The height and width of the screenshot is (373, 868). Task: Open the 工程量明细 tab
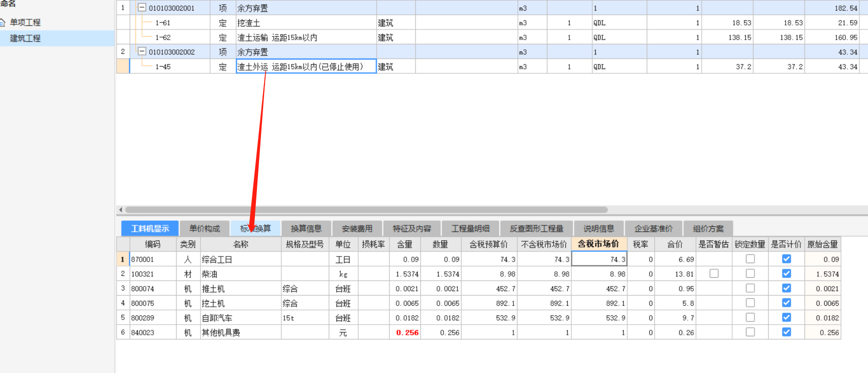tap(471, 228)
